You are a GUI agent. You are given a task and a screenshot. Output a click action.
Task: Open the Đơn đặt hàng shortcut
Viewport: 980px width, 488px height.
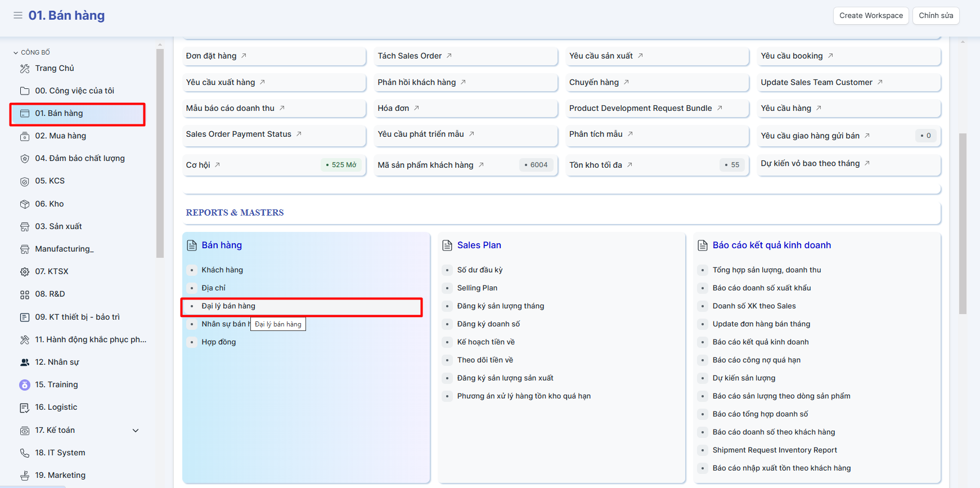(x=212, y=56)
